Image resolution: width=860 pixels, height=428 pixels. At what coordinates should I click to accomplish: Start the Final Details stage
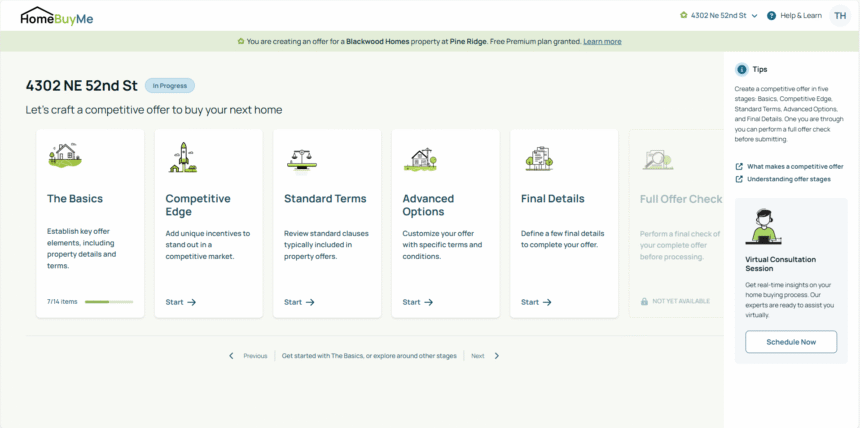tap(536, 302)
